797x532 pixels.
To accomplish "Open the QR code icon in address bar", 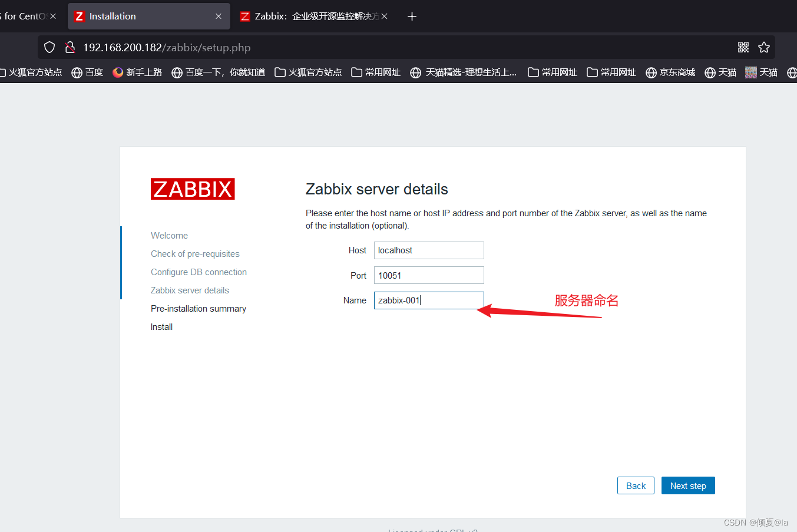I will (743, 47).
